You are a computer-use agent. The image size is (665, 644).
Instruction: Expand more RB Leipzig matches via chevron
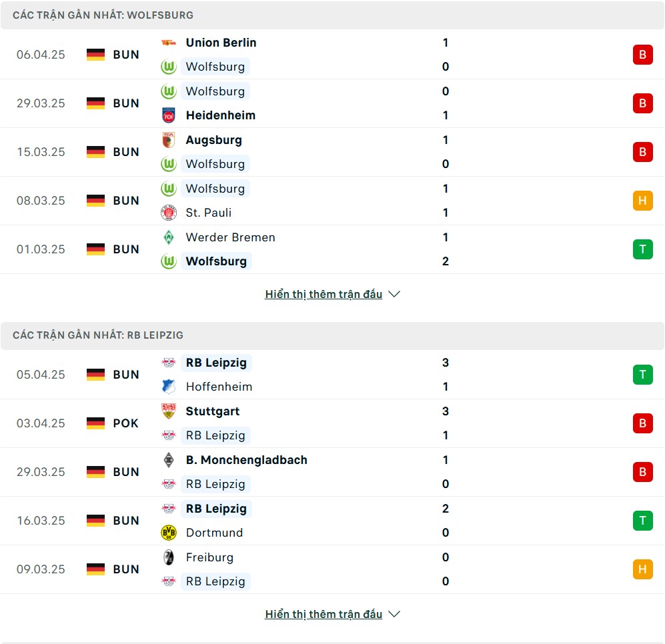click(394, 614)
